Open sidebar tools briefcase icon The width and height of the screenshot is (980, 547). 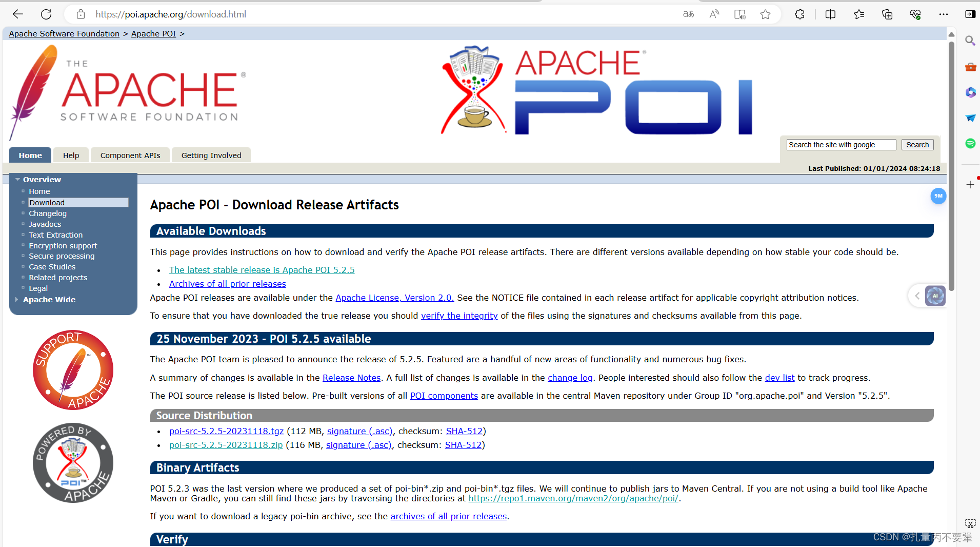[x=970, y=67]
